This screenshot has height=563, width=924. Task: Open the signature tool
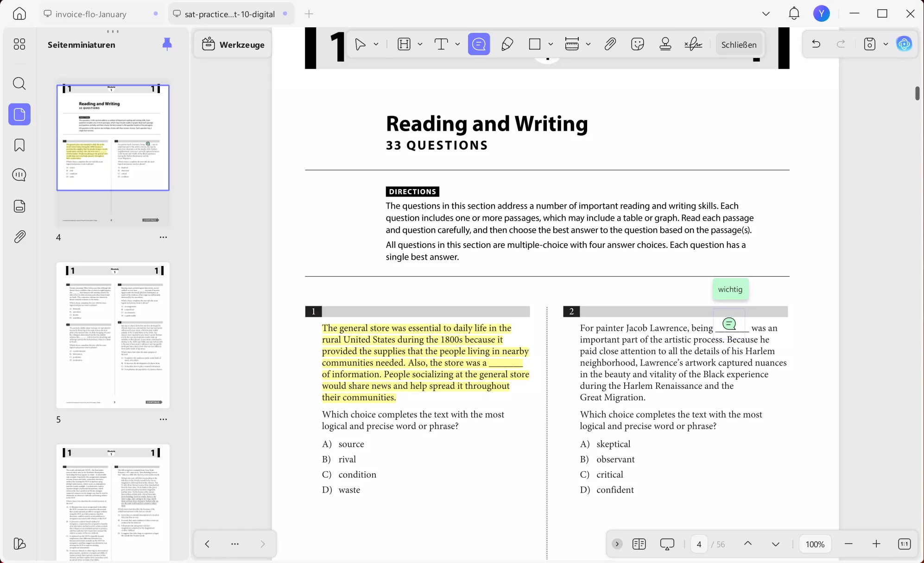coord(693,44)
